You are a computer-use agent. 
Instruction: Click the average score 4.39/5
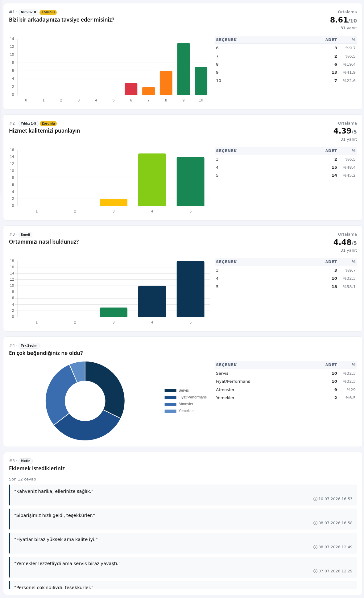click(345, 131)
